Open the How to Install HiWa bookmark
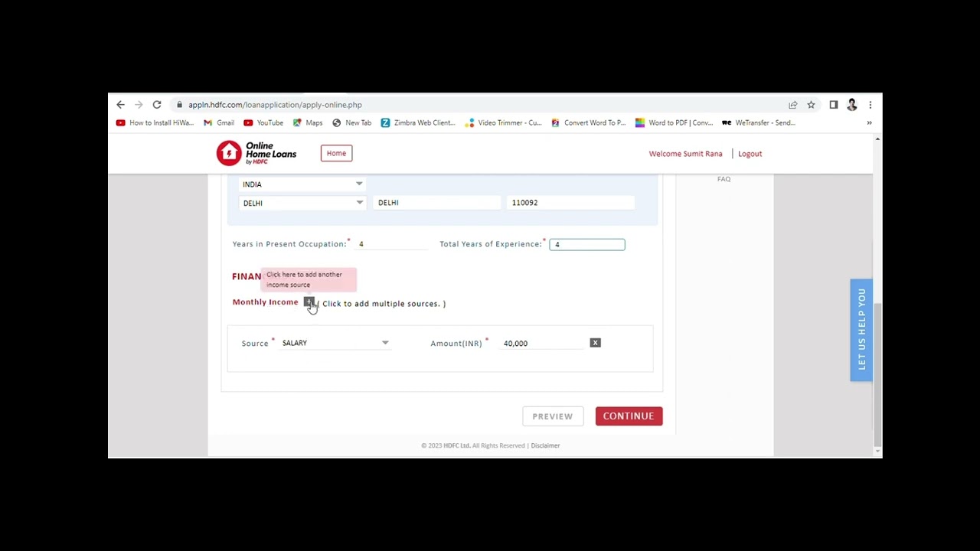The width and height of the screenshot is (980, 551). [x=155, y=122]
